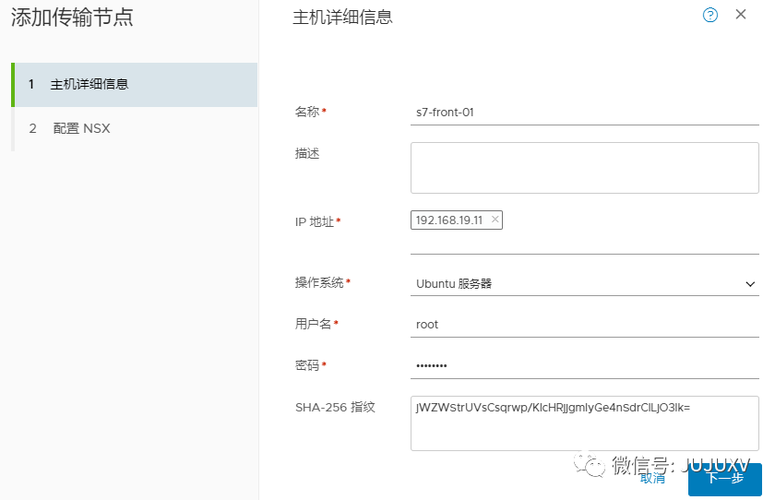The width and height of the screenshot is (775, 500).
Task: Open the help question mark icon
Action: click(x=710, y=15)
